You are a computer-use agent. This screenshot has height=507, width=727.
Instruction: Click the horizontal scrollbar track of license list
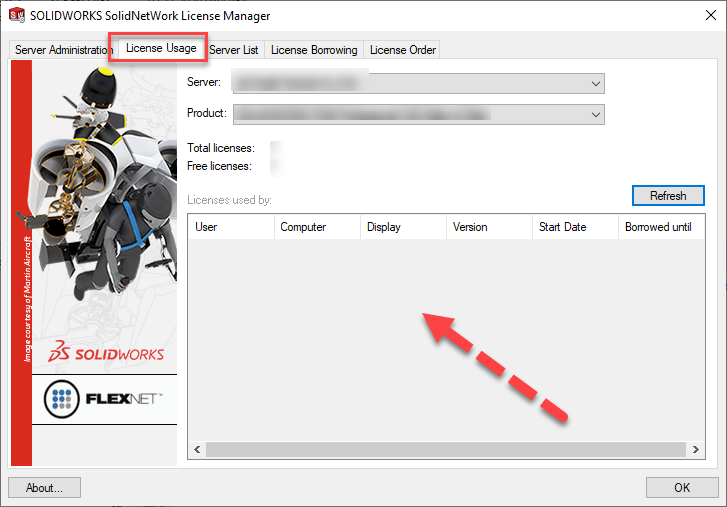coord(446,449)
